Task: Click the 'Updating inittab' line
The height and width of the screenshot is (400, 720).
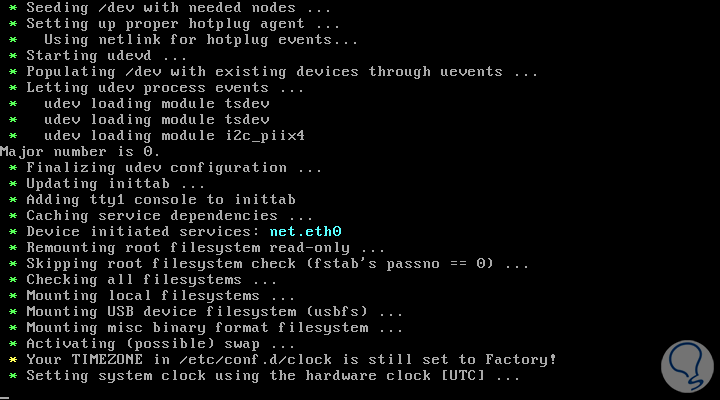Action: coord(115,183)
